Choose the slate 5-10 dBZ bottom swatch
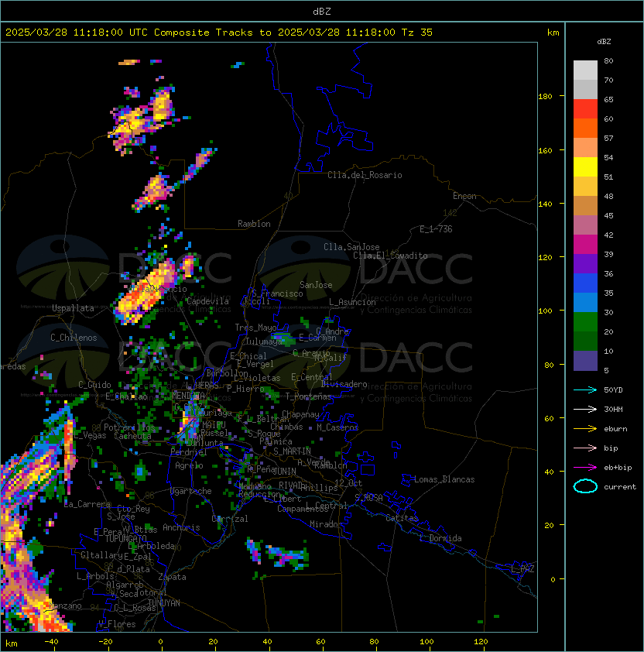Screen dimensions: 644x652 pyautogui.click(x=585, y=361)
